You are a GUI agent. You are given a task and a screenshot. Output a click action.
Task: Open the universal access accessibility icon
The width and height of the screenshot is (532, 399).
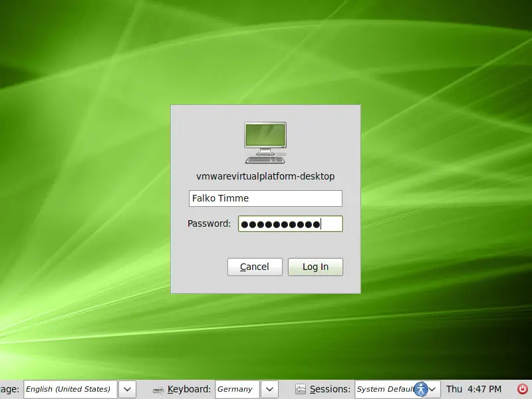[x=421, y=389]
